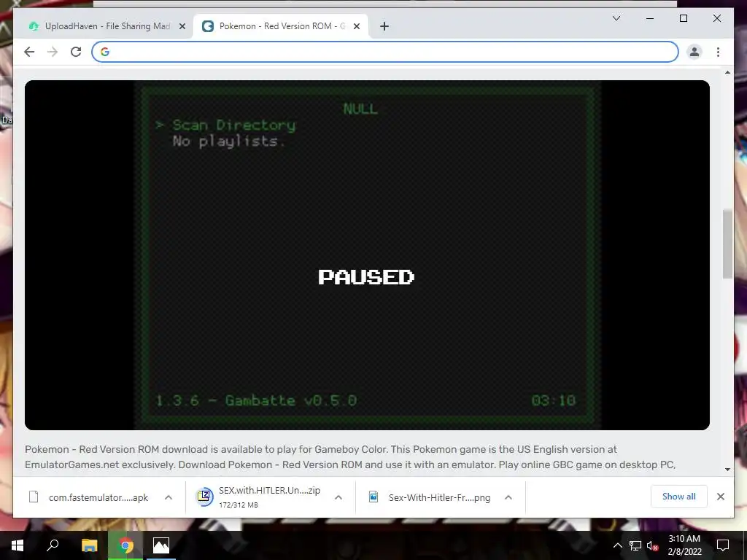
Task: Open the taskbar clock and date
Action: (x=684, y=545)
